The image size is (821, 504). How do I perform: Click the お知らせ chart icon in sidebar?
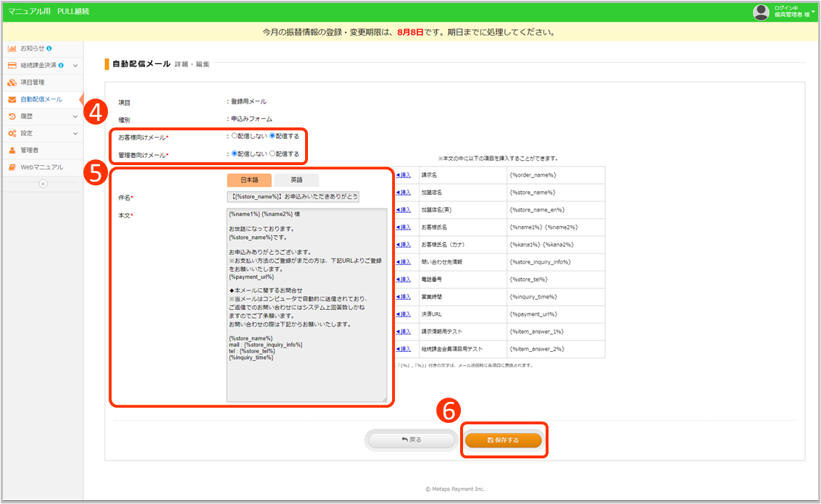pos(12,49)
